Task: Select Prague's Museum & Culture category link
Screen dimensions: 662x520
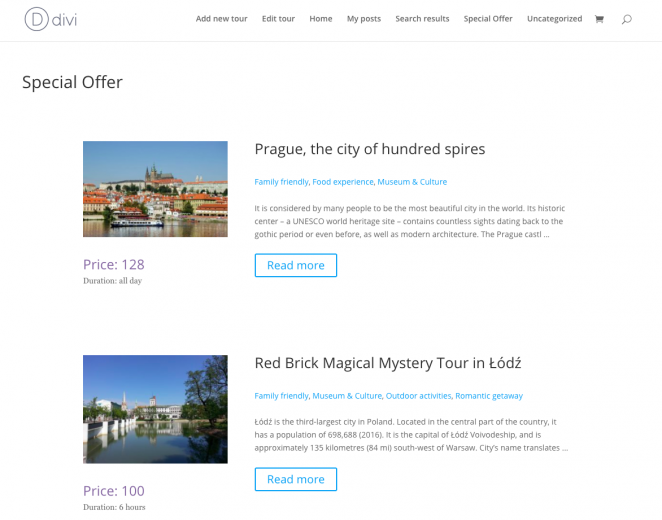Action: coord(412,182)
